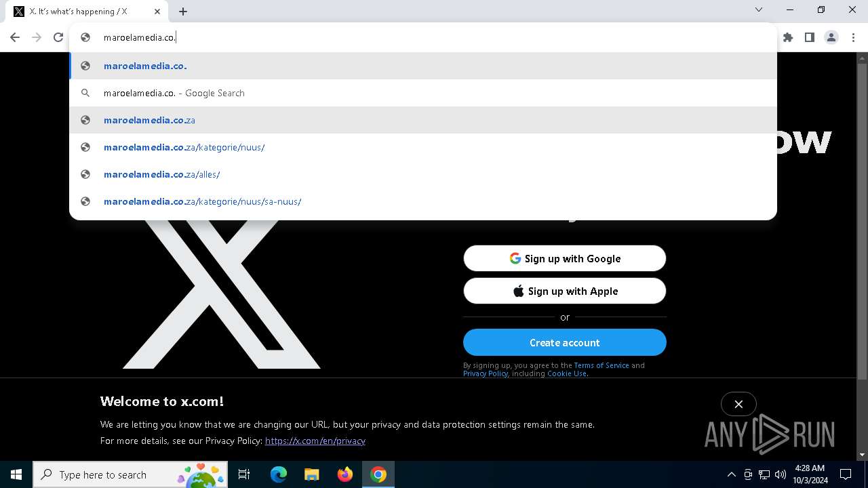Click the taskbar search box
Viewport: 868px width, 488px height.
tap(131, 474)
